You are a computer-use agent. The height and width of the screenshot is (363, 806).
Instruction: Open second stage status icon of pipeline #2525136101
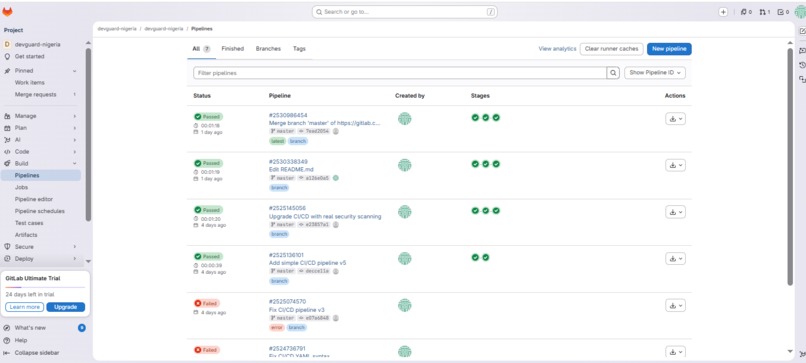tap(486, 257)
